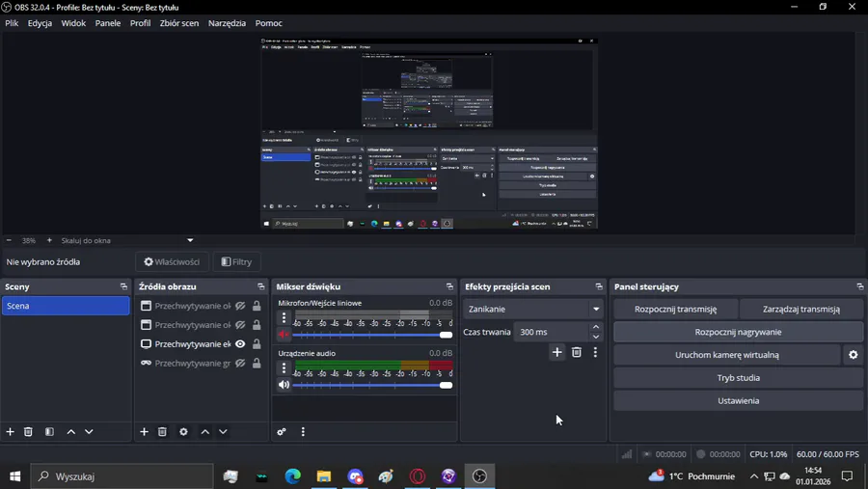Add a new scene with the plus icon
This screenshot has width=868, height=489.
[x=10, y=431]
